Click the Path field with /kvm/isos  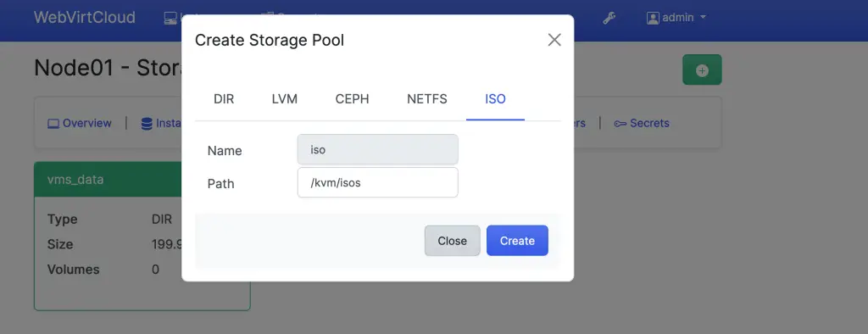click(x=377, y=182)
